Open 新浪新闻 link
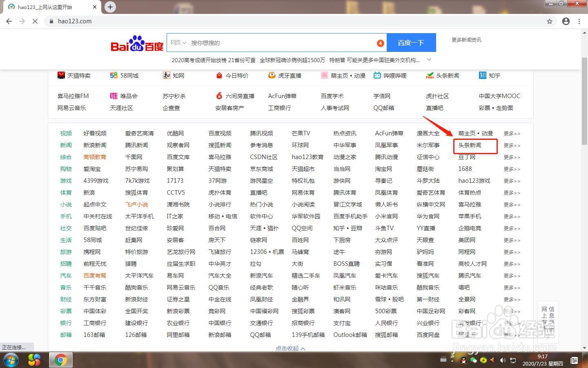The width and height of the screenshot is (588, 368). [95, 145]
